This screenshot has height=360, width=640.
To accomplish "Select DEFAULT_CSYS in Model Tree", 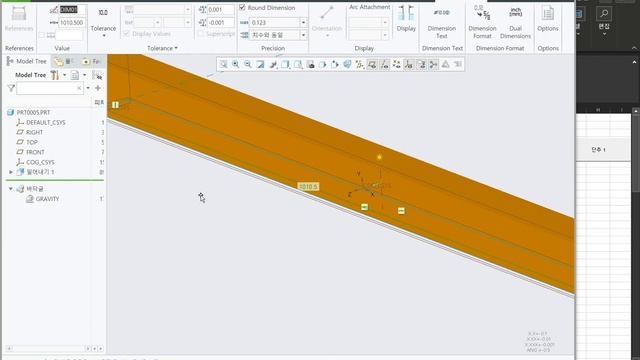I will [x=46, y=122].
